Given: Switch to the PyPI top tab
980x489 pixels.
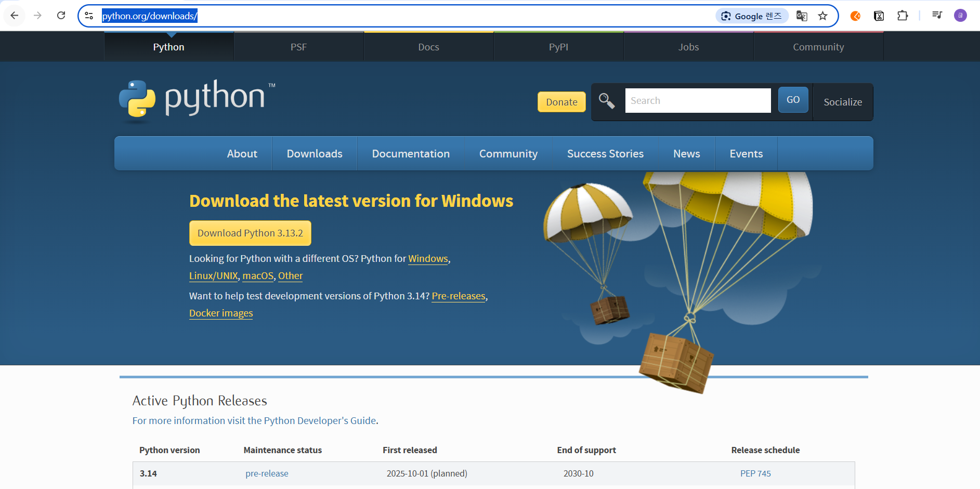Looking at the screenshot, I should (559, 47).
